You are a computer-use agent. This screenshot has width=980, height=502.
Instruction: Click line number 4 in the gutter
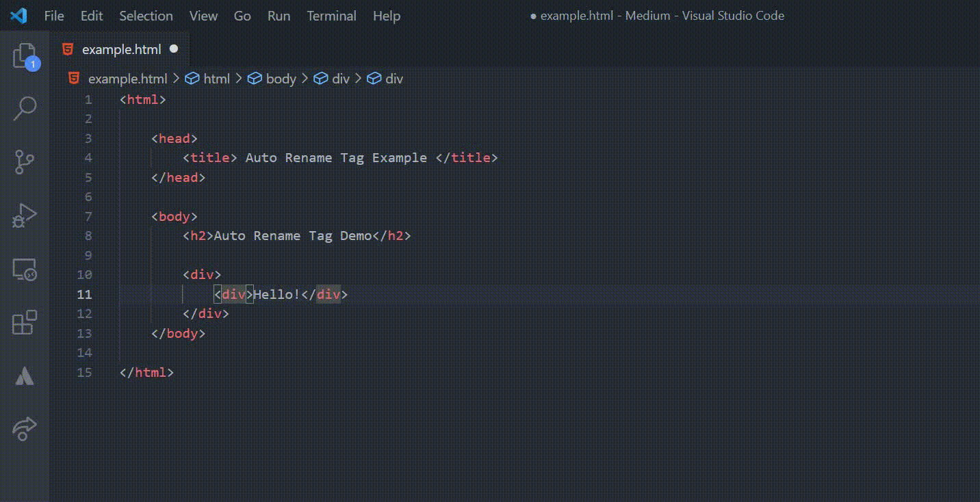[x=88, y=158]
